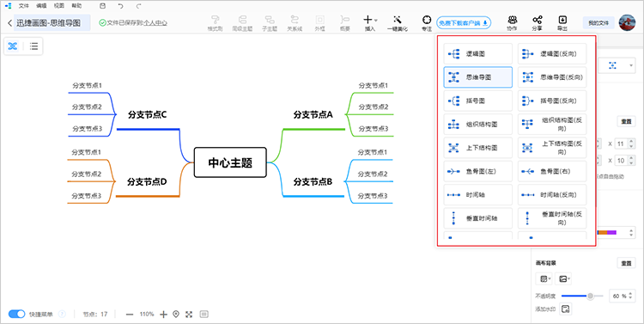Click the 外框 outer frame tool

[x=319, y=23]
